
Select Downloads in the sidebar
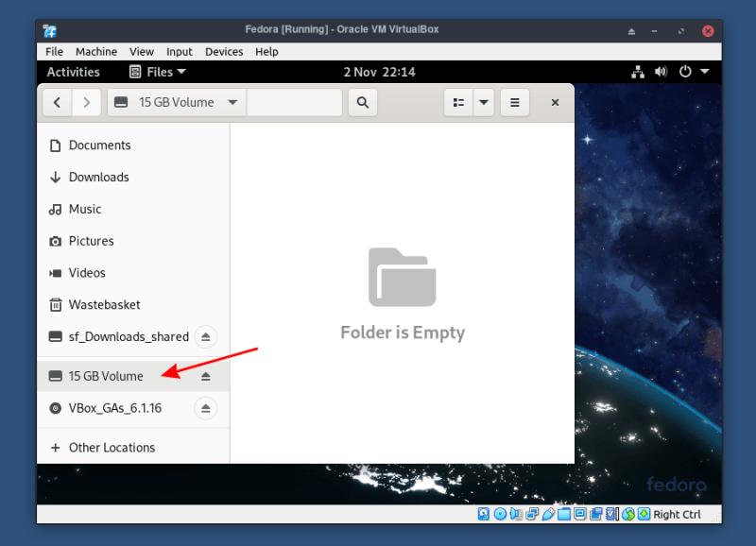coord(98,177)
